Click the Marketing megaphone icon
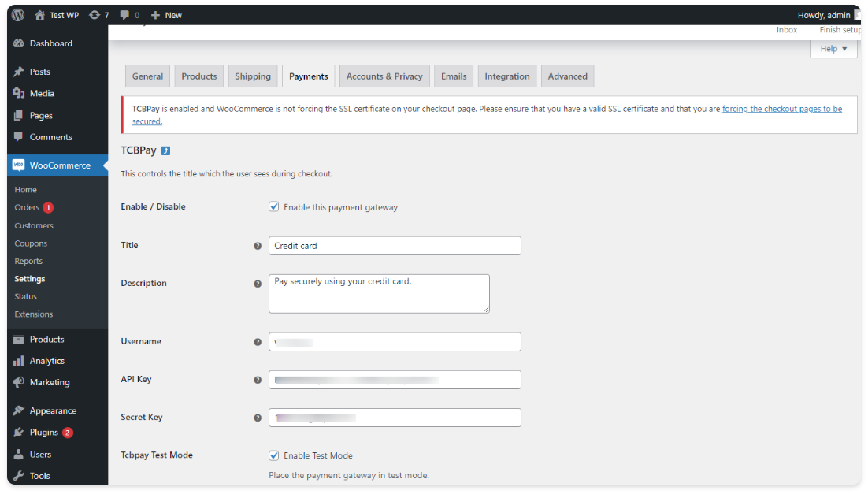This screenshot has width=868, height=494. [19, 382]
